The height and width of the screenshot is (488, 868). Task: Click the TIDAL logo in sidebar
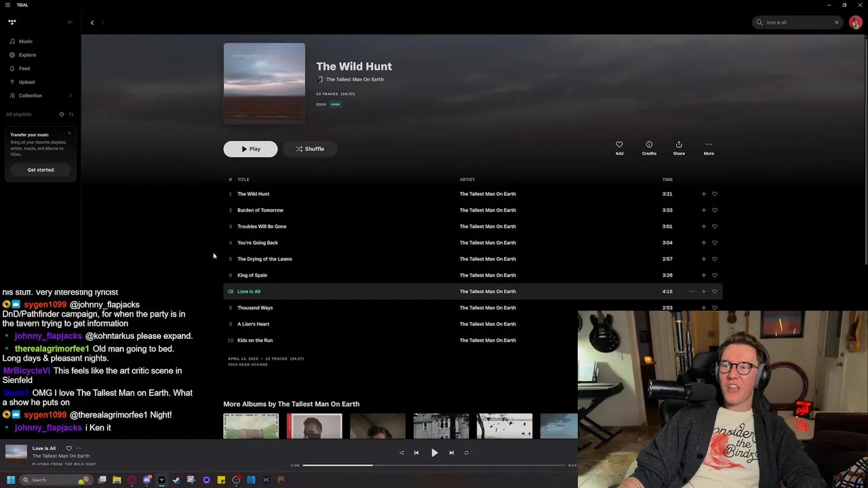12,22
